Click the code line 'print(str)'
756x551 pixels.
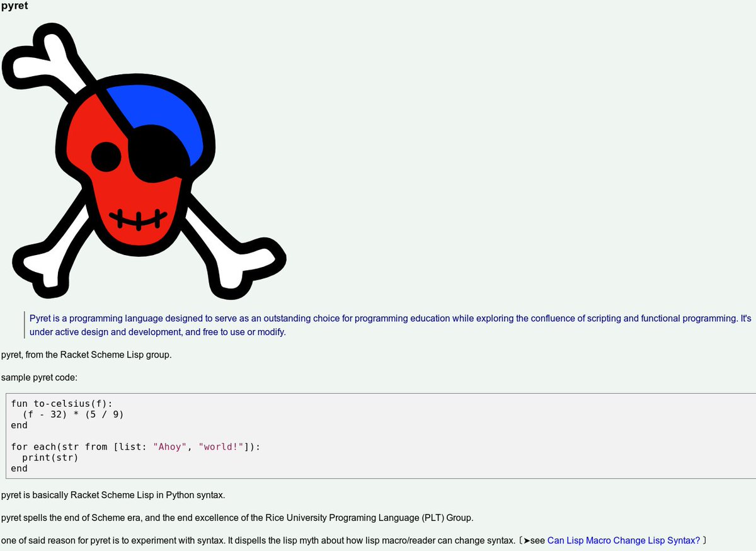coord(50,457)
